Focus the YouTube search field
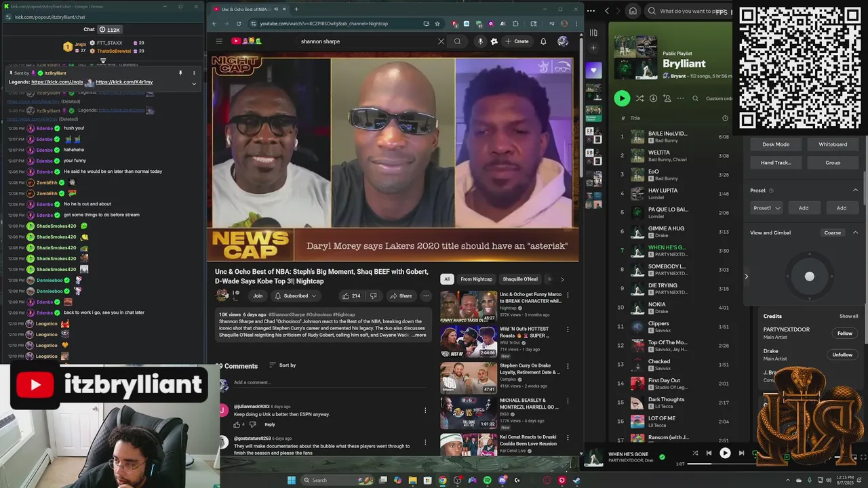 click(x=366, y=41)
